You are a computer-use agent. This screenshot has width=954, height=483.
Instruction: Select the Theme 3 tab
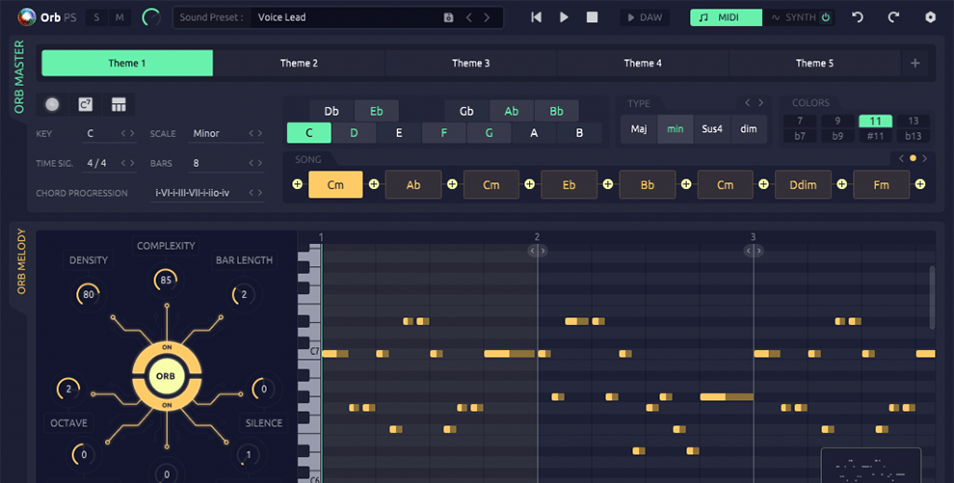click(471, 63)
